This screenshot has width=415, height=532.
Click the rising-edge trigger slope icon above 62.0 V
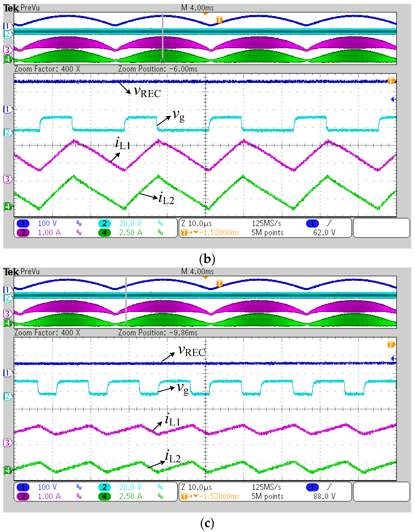pyautogui.click(x=329, y=223)
